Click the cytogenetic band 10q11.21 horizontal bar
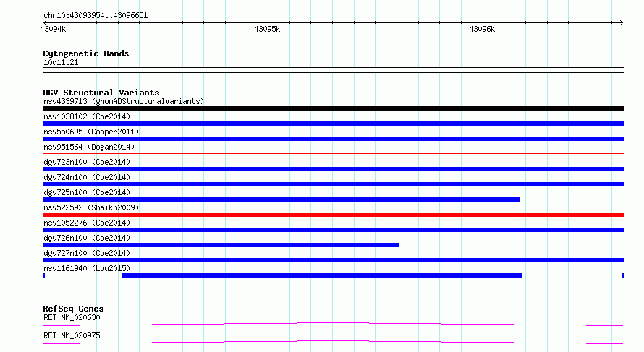This screenshot has width=644, height=352. pyautogui.click(x=333, y=70)
